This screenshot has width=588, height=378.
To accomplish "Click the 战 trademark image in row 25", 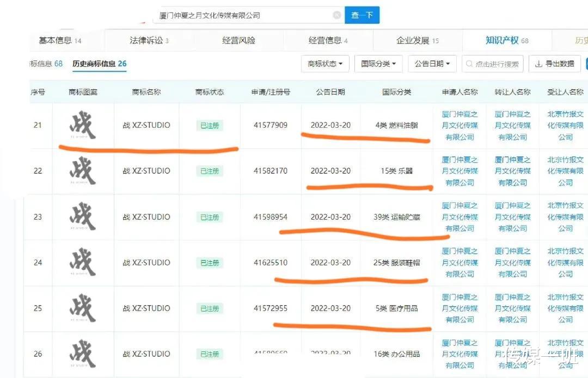I will click(82, 308).
